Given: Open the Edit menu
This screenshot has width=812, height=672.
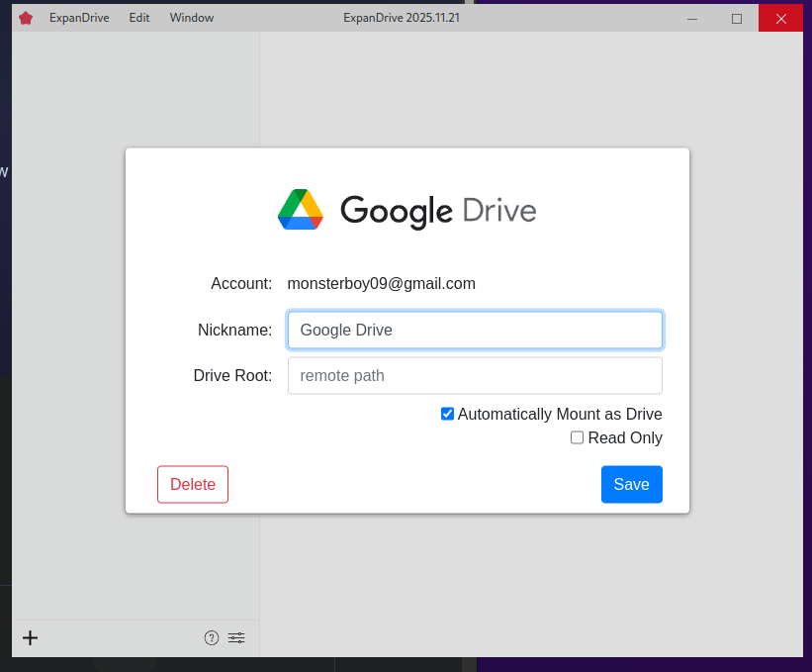Looking at the screenshot, I should tap(139, 18).
